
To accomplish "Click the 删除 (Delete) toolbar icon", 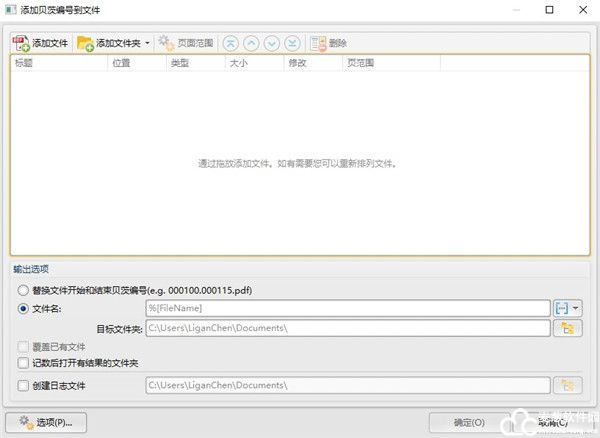I will 318,44.
